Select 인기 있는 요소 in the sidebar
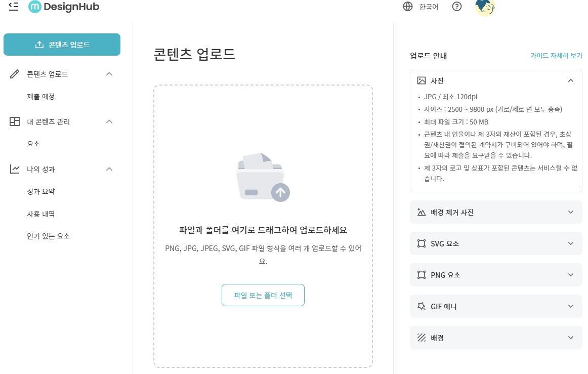 coord(48,236)
